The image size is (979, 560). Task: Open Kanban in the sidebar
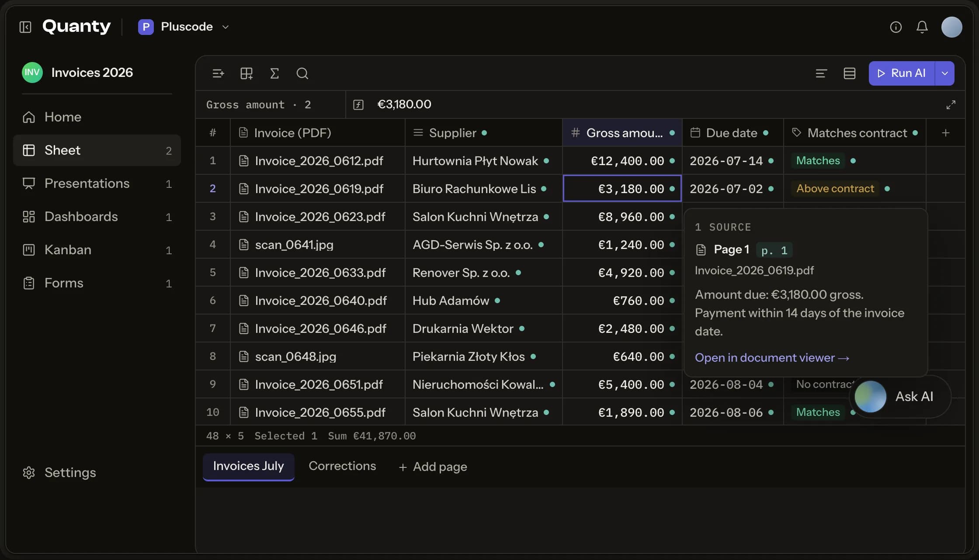pos(97,250)
